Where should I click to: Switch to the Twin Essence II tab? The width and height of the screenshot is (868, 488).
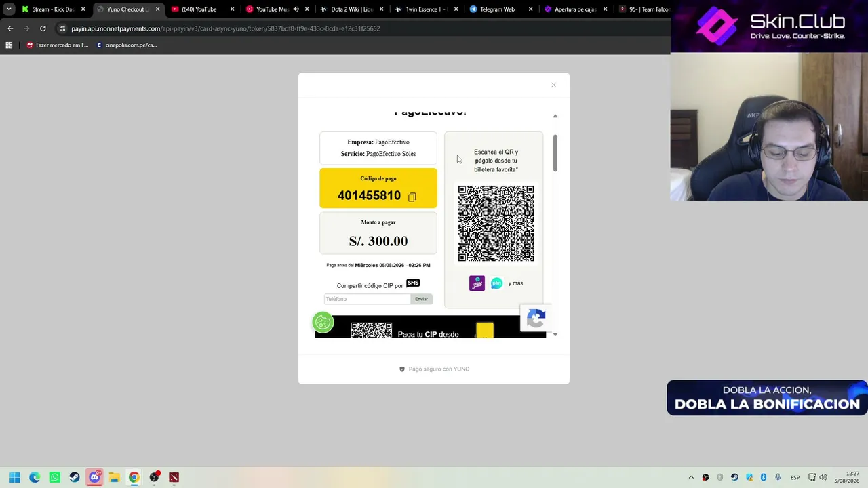pos(426,9)
